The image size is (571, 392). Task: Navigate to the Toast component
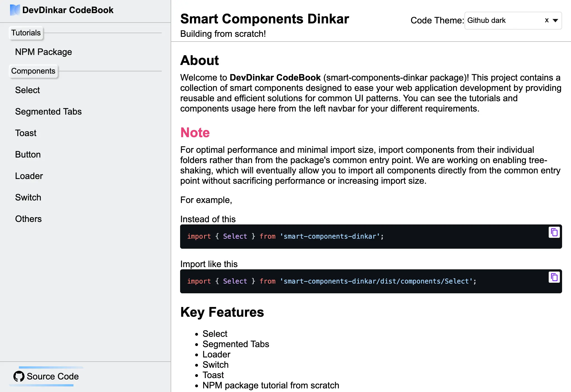click(26, 133)
